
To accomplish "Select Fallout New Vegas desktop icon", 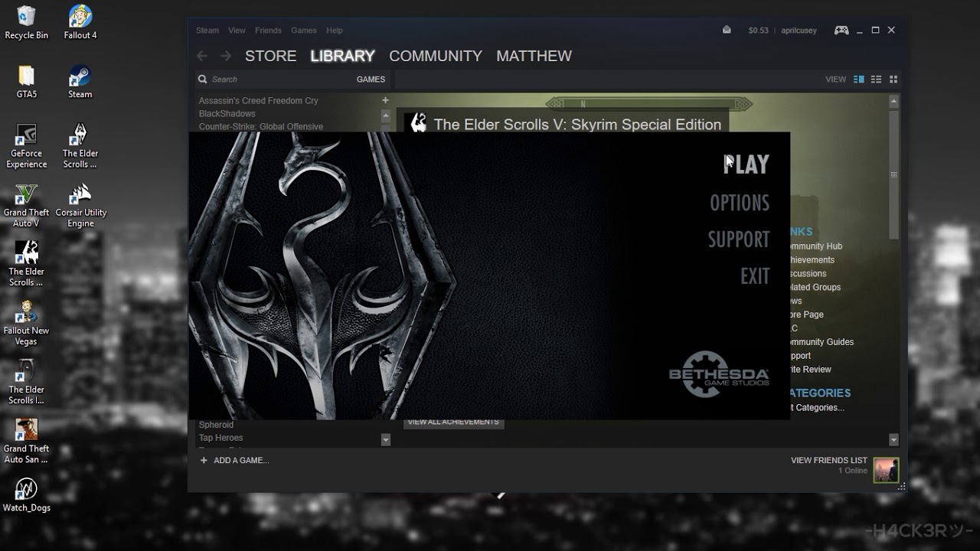I will (26, 323).
